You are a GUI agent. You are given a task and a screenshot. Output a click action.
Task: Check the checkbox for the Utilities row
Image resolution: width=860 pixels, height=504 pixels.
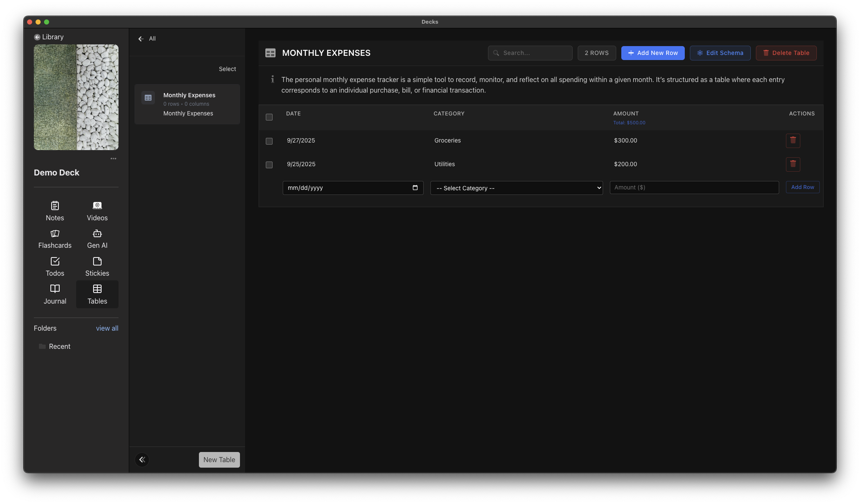pos(269,165)
